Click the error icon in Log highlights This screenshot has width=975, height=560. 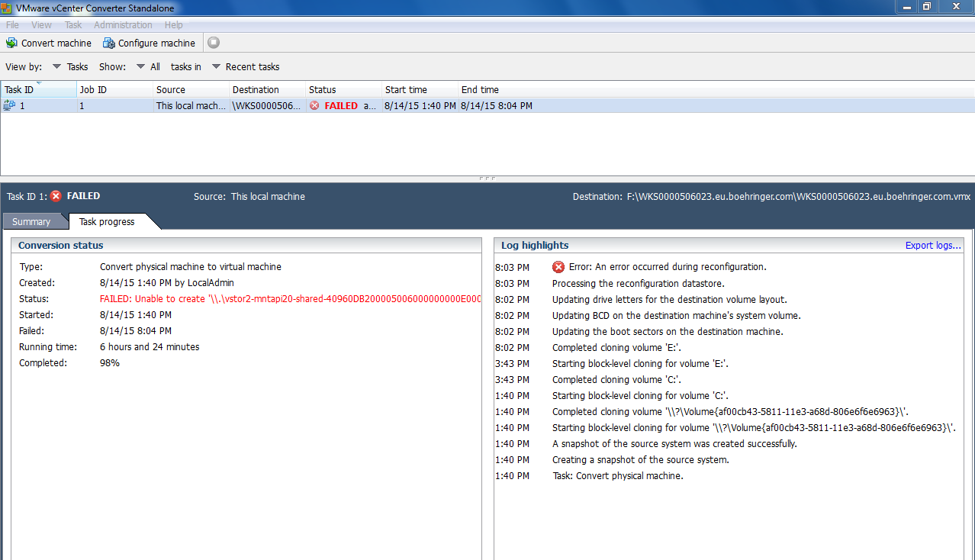click(x=558, y=267)
